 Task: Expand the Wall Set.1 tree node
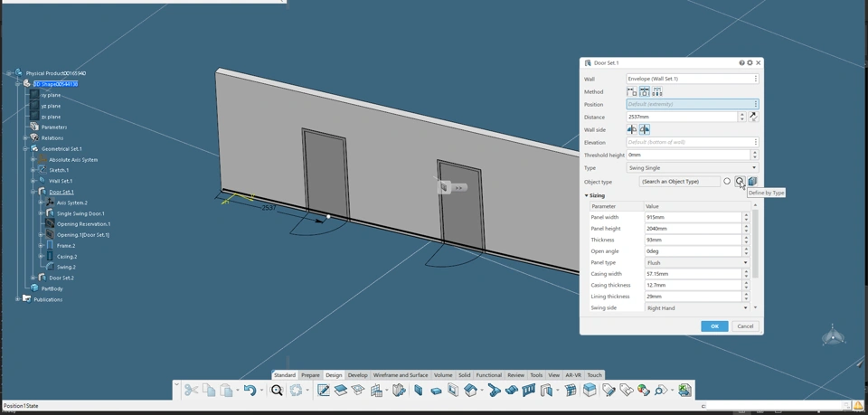(33, 181)
